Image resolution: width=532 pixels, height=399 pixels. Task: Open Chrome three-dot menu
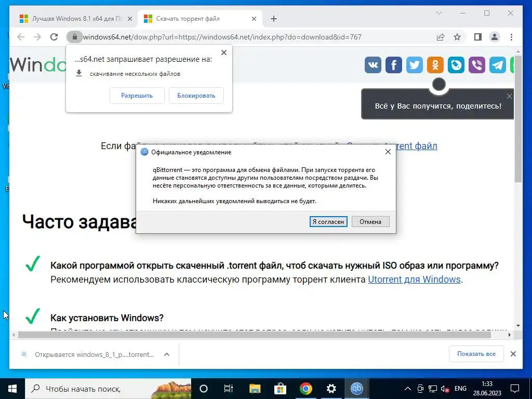click(511, 37)
